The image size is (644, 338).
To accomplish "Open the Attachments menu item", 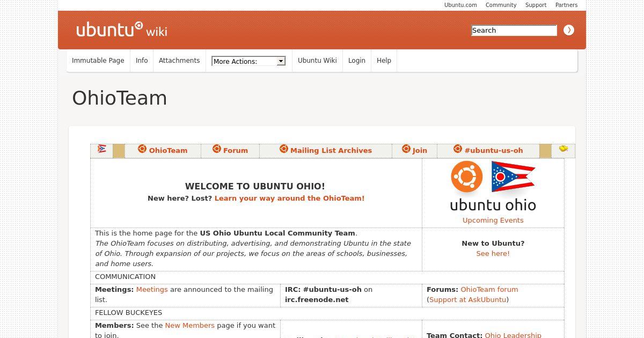I will click(x=179, y=61).
